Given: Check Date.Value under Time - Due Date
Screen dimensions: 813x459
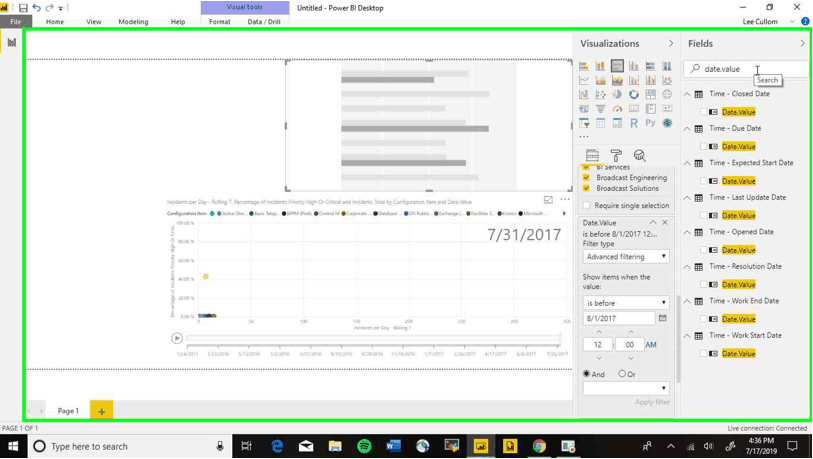Looking at the screenshot, I should [703, 146].
